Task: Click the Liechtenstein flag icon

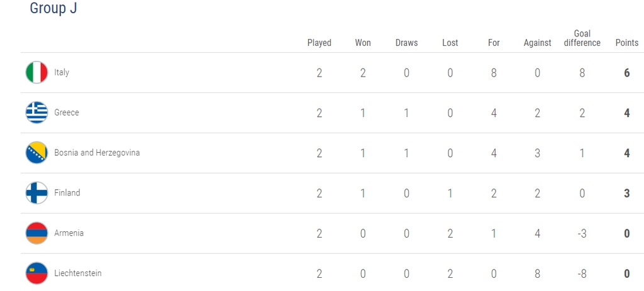Action: [36, 273]
